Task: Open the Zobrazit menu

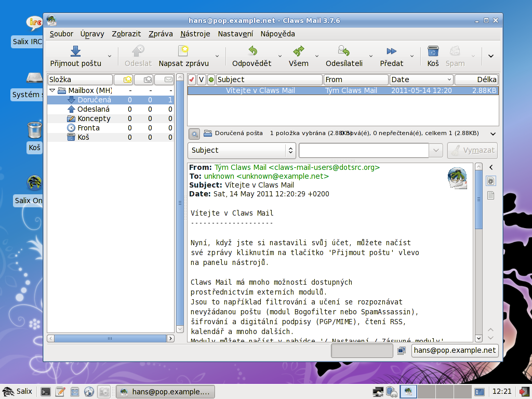Action: pyautogui.click(x=126, y=34)
